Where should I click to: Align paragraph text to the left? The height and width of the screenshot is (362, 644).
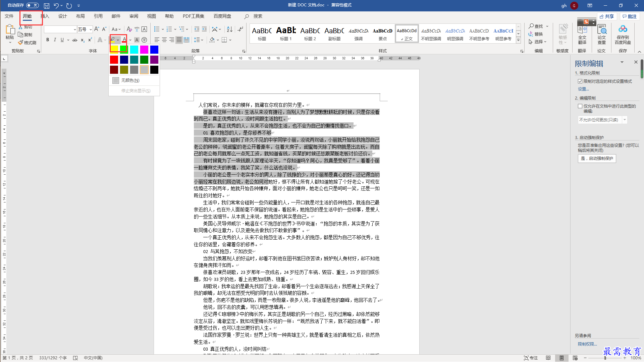(157, 40)
